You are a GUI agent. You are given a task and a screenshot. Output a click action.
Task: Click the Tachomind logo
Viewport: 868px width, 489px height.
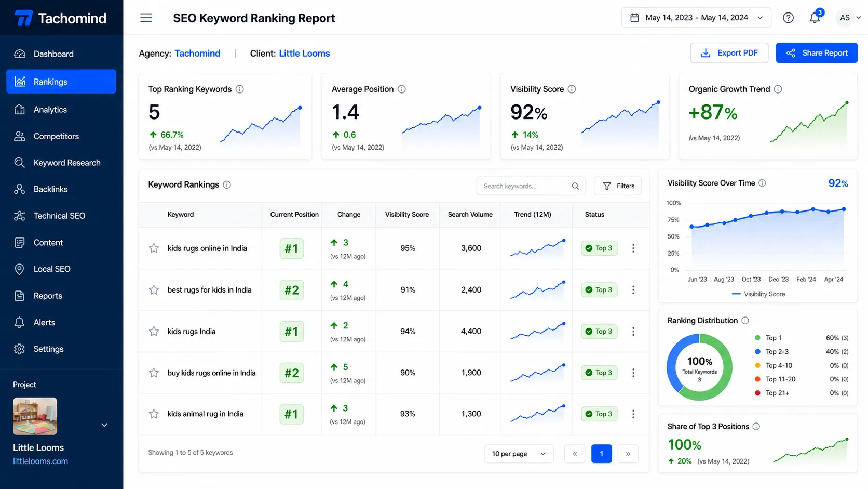61,18
